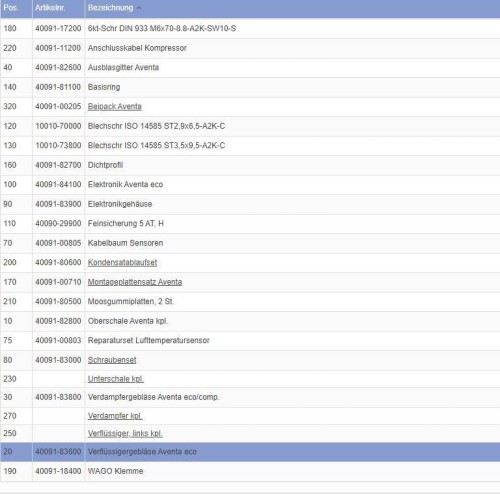Viewport: 500px width, 494px height.
Task: Select the Verflüssigergebläse Aventa eco row
Action: click(x=250, y=452)
